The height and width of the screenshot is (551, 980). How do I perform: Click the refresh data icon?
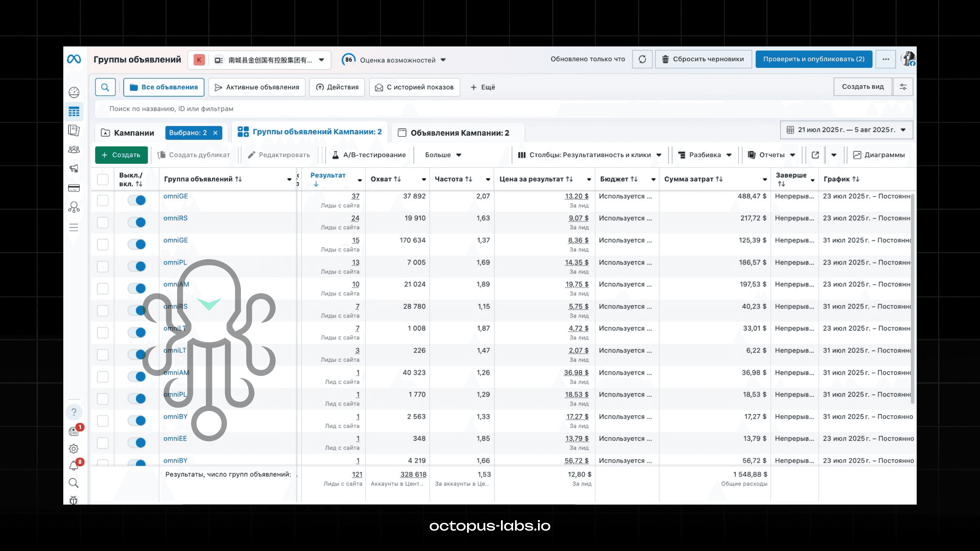point(642,59)
